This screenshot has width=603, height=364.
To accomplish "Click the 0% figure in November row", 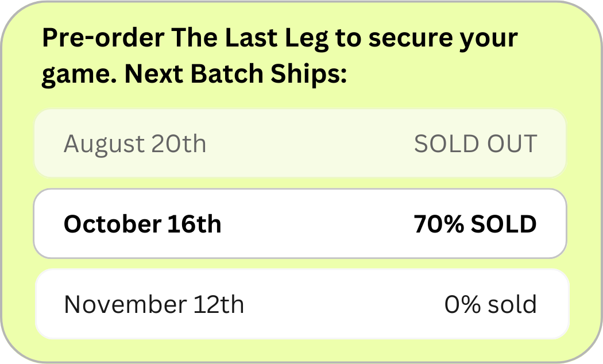I will pyautogui.click(x=462, y=304).
